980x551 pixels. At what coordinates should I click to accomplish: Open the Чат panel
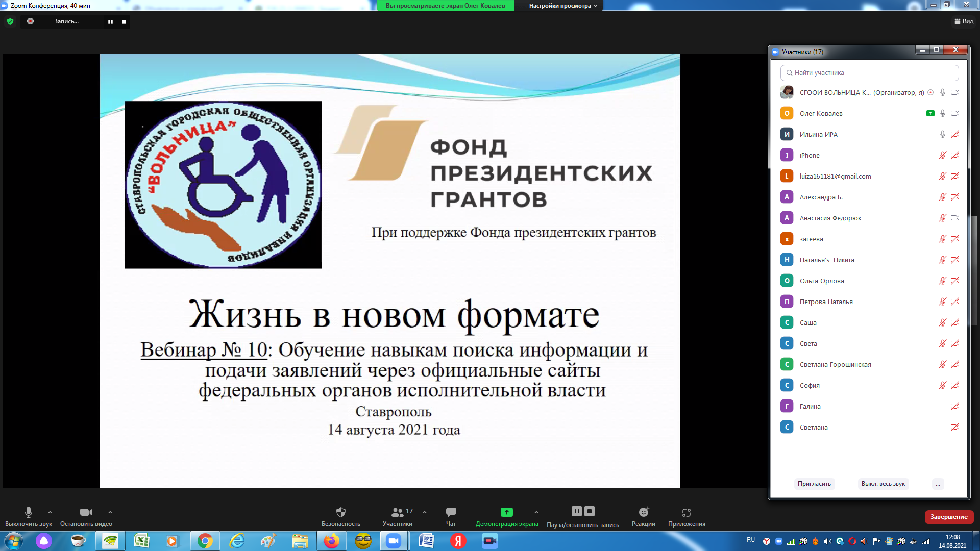click(x=451, y=516)
